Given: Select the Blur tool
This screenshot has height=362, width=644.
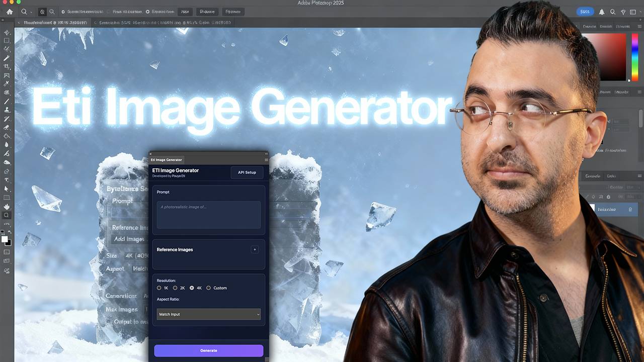Looking at the screenshot, I should coord(7,145).
